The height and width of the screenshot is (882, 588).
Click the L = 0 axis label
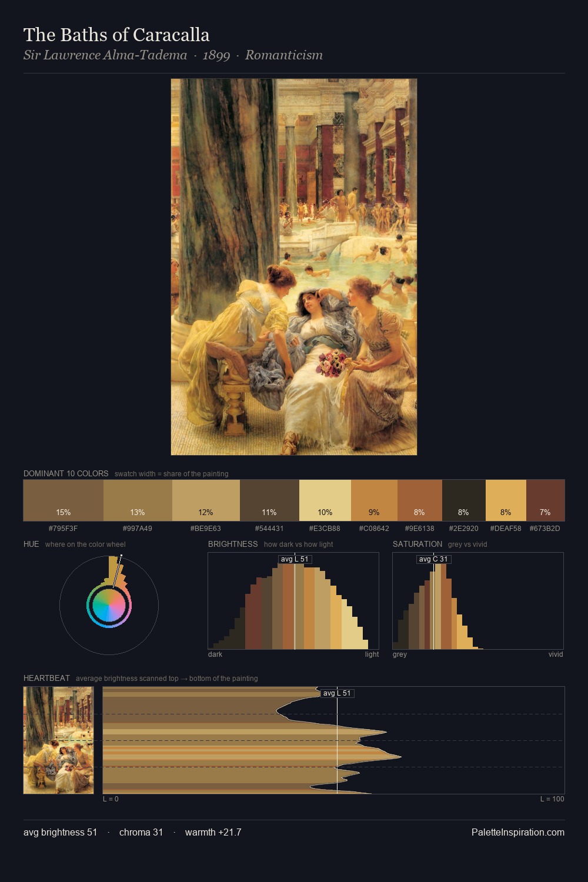pos(111,799)
